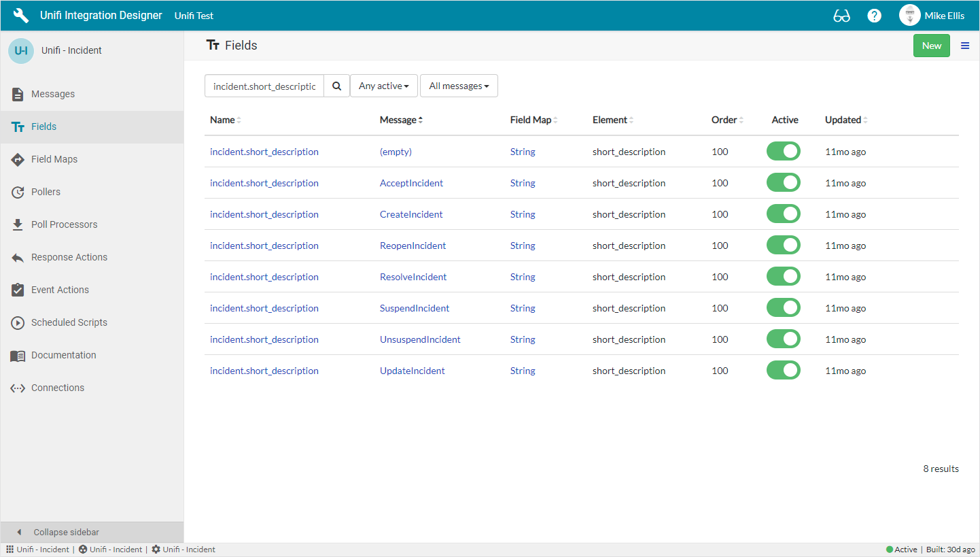Click the field search input box

(x=264, y=86)
